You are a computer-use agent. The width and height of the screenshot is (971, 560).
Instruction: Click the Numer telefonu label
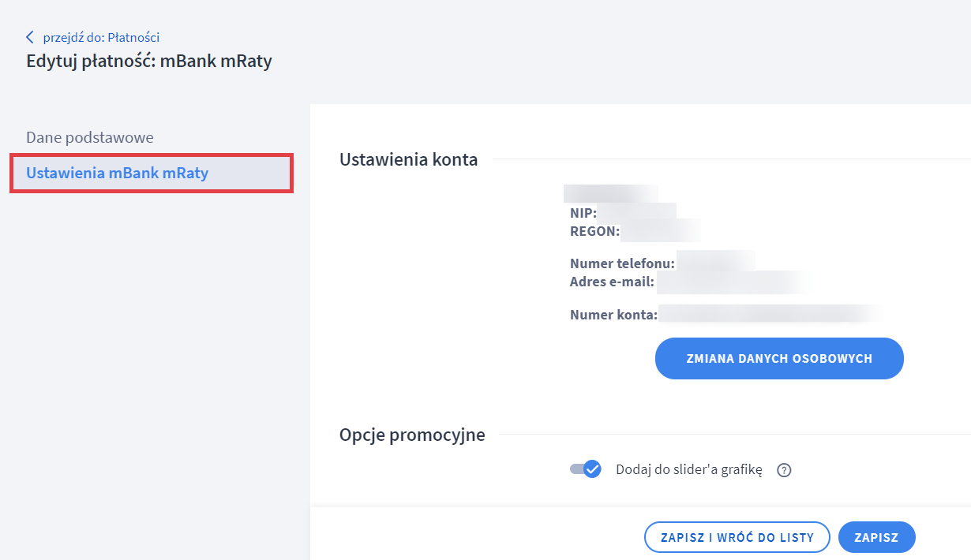[x=623, y=263]
